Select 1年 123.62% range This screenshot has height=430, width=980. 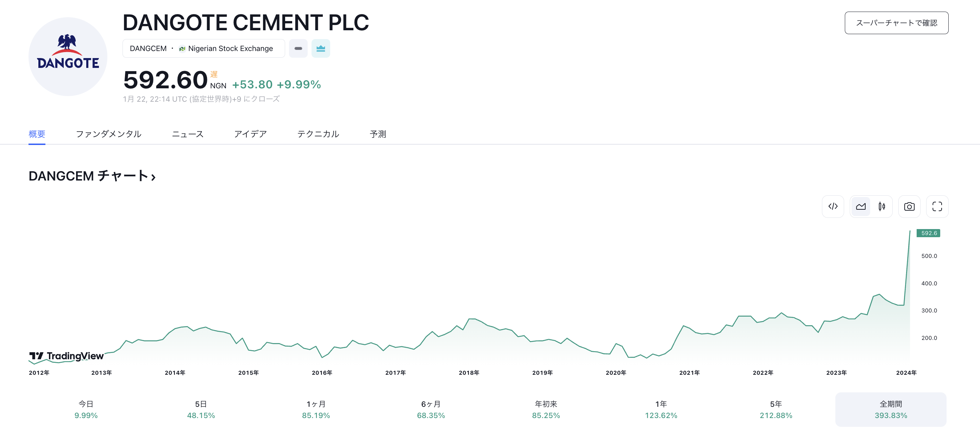(661, 410)
